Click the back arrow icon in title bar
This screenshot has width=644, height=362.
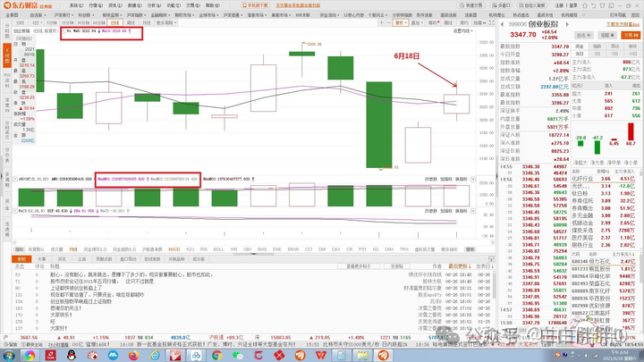click(x=594, y=5)
